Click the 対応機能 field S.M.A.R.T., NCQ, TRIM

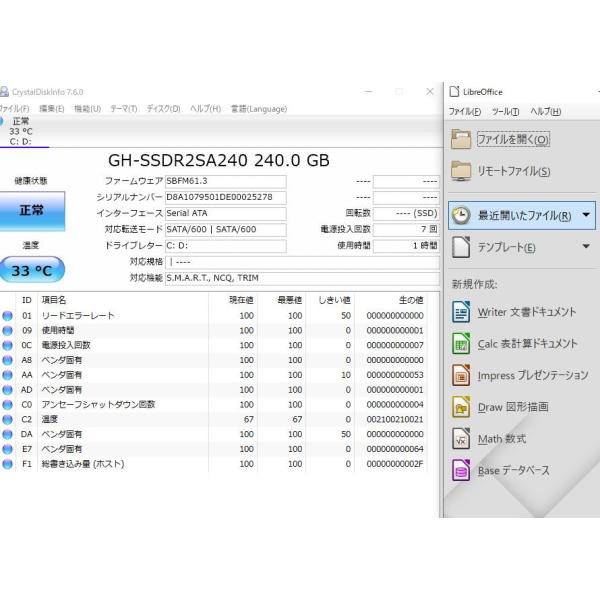click(302, 278)
